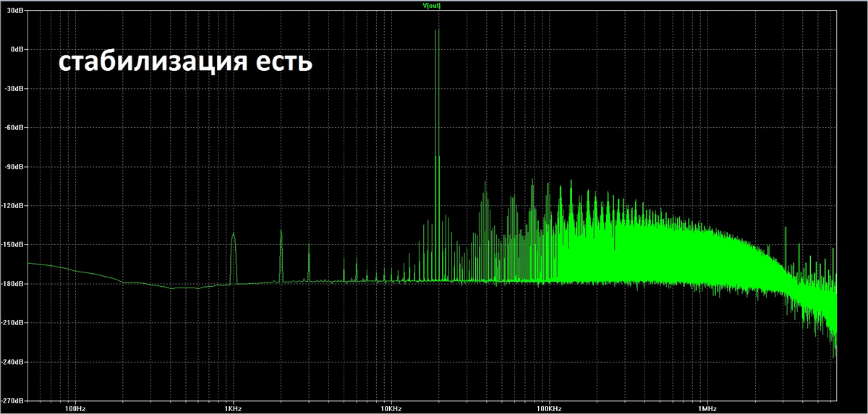This screenshot has height=414, width=868.
Task: Click the 10KHz frequency axis label
Action: point(391,408)
